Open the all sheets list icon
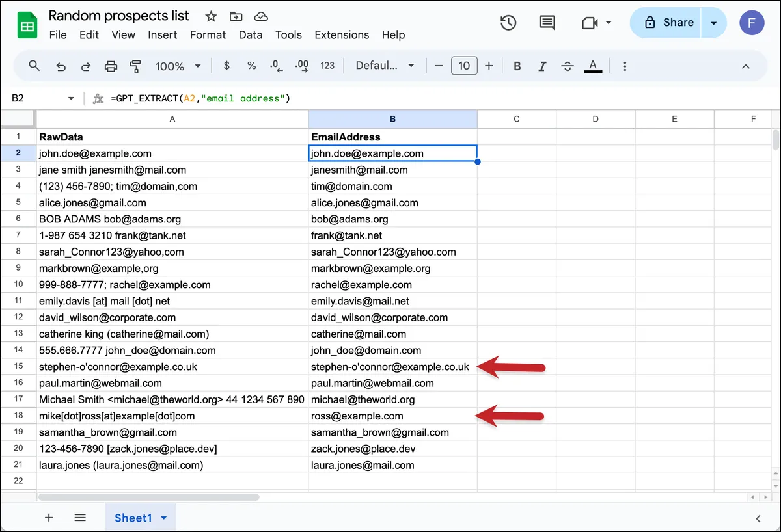781x532 pixels. click(x=80, y=518)
